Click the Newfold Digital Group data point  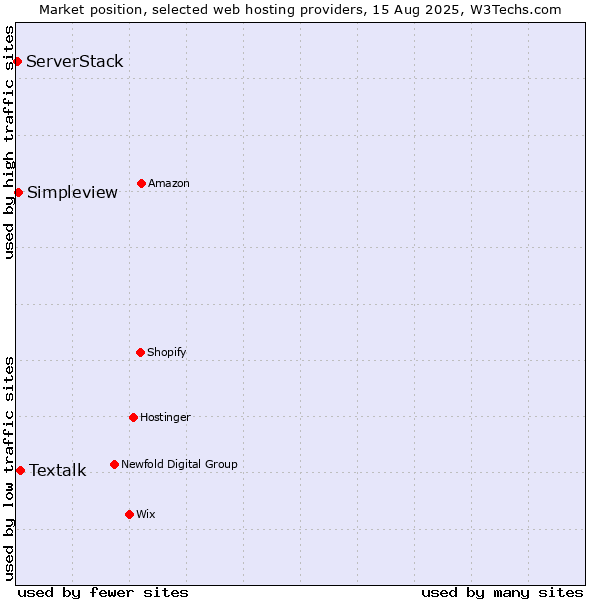point(114,465)
